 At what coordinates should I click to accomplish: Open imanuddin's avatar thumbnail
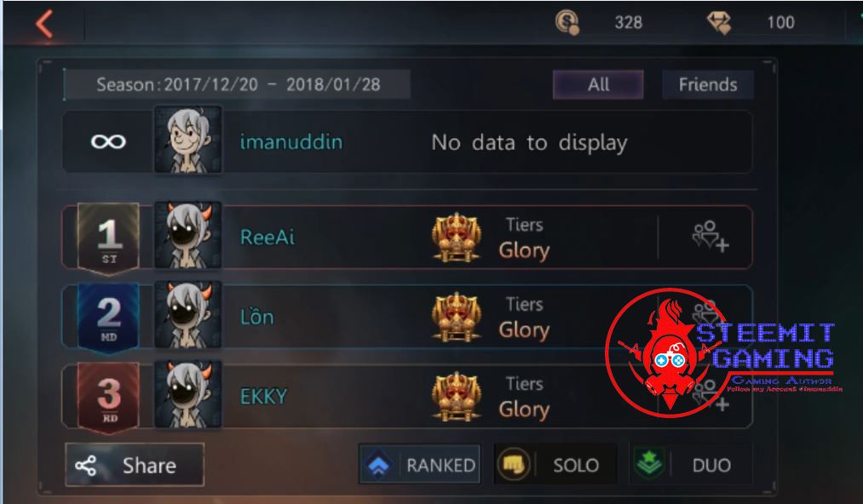click(188, 140)
